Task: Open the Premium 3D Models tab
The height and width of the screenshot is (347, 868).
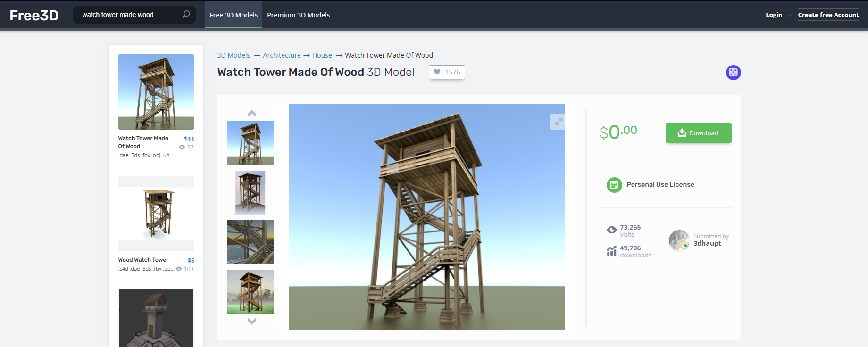Action: click(299, 15)
